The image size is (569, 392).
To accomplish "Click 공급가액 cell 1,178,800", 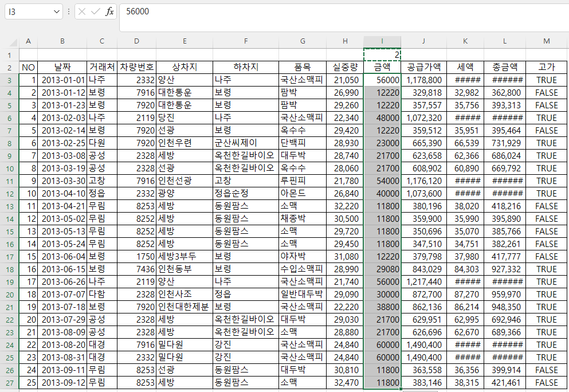I will [x=423, y=80].
